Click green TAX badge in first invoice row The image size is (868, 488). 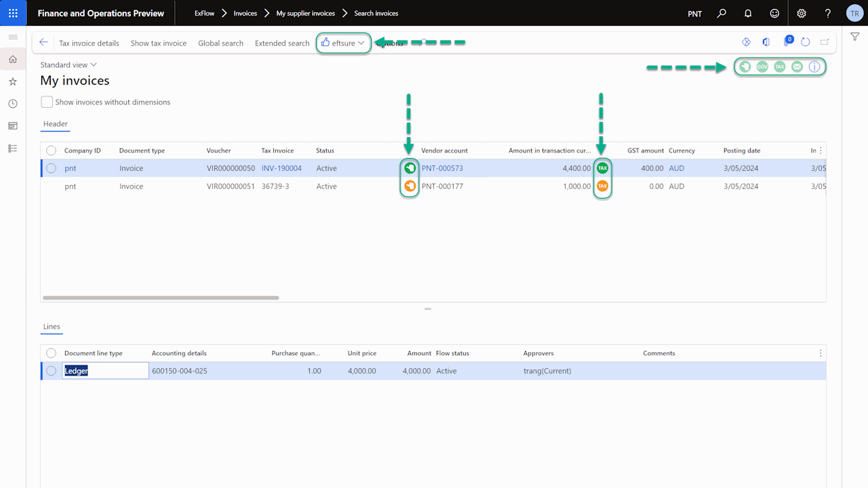pos(602,168)
